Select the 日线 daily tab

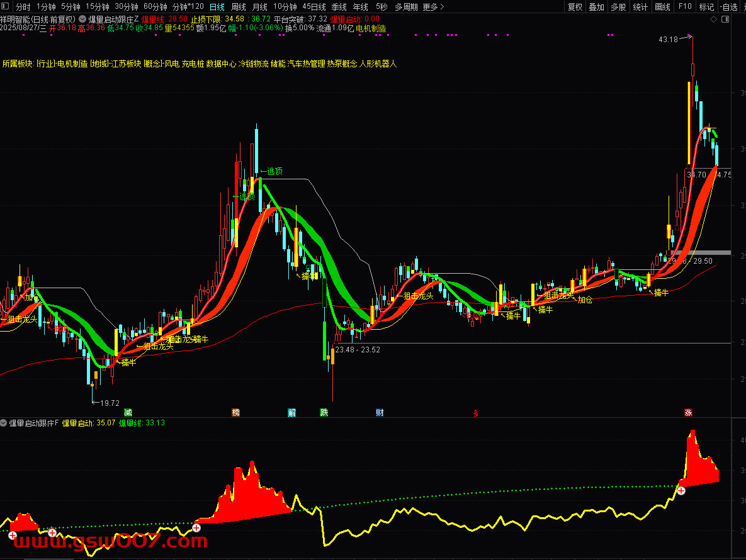pyautogui.click(x=217, y=7)
